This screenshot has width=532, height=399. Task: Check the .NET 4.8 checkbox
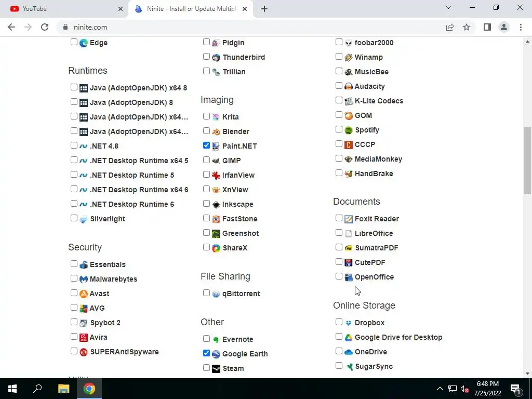(74, 145)
